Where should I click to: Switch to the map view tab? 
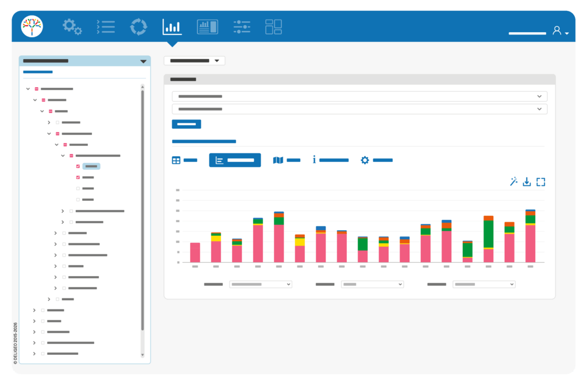287,160
